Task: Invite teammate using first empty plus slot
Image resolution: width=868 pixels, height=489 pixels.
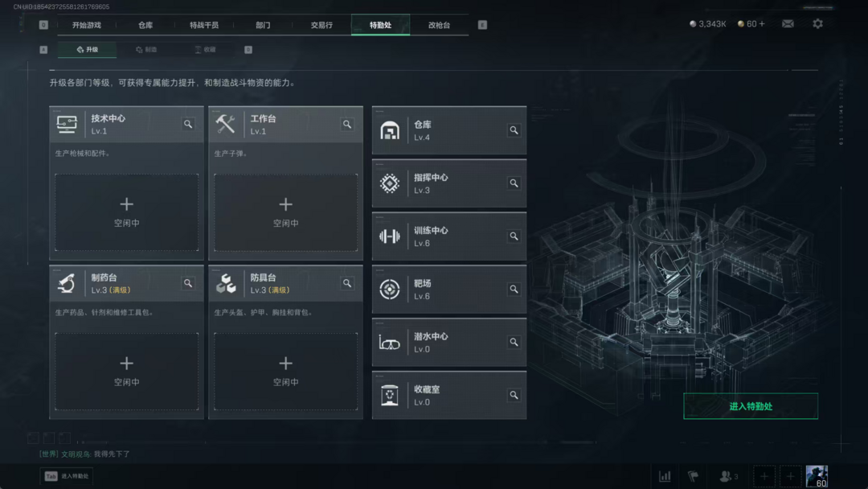Action: 764,476
